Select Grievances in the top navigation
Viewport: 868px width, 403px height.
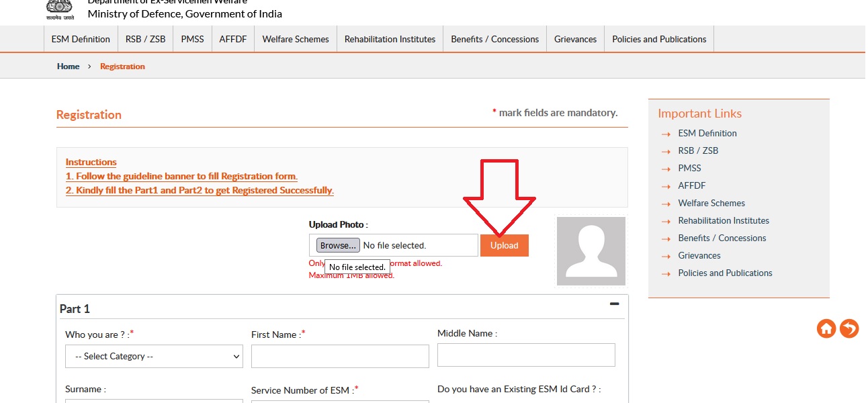[x=575, y=39]
